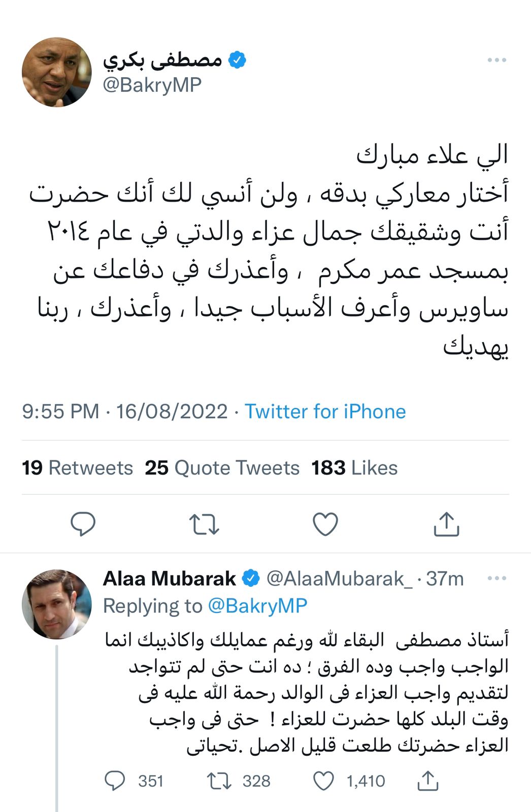Viewport: 531px width, 812px height.
Task: Like Alaa Mubarak's reply tweet
Action: tap(324, 781)
